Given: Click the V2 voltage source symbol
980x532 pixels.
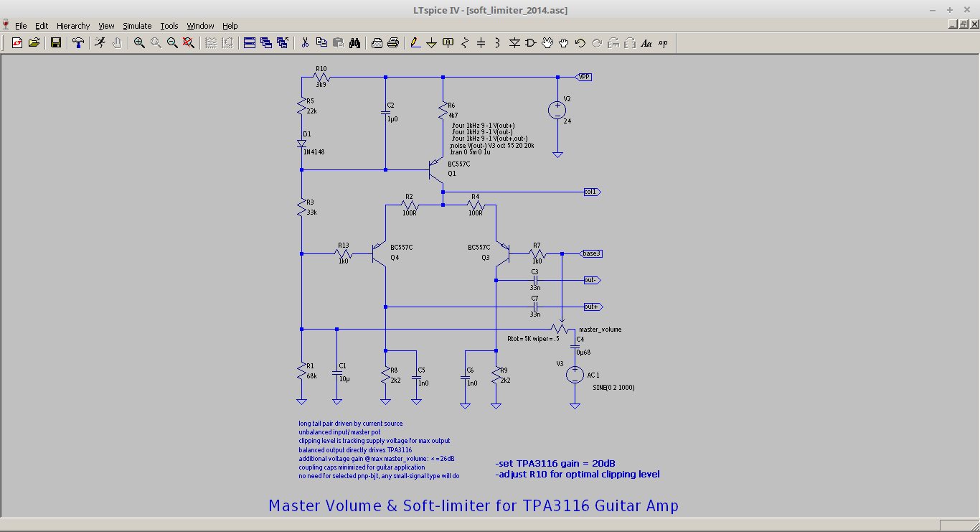Looking at the screenshot, I should (557, 110).
